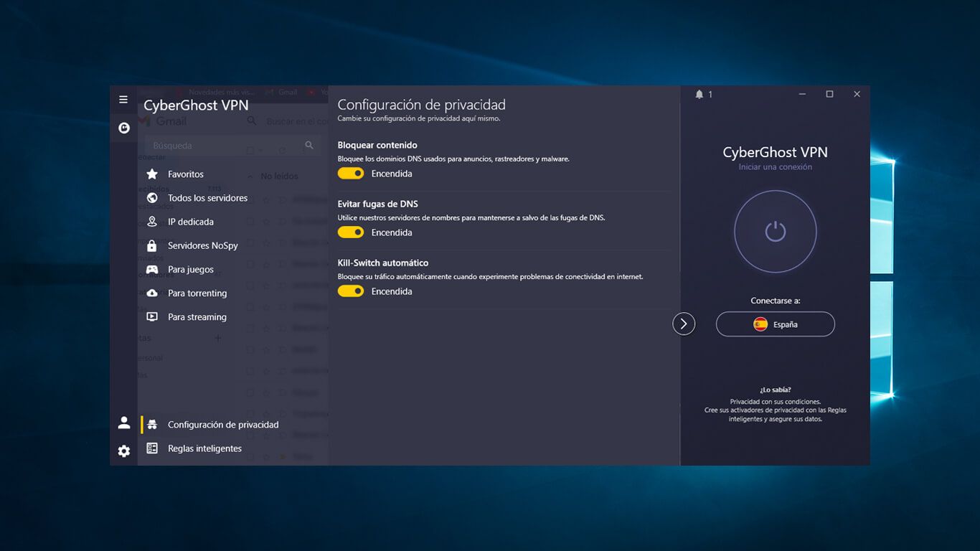Click the play screen icon for streaming

(152, 316)
